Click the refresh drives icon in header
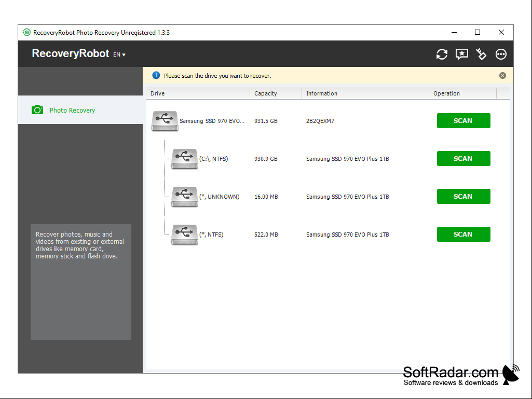 (442, 54)
